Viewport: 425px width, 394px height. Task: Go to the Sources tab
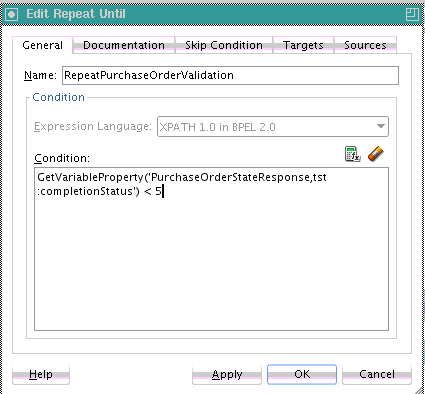pyautogui.click(x=365, y=45)
